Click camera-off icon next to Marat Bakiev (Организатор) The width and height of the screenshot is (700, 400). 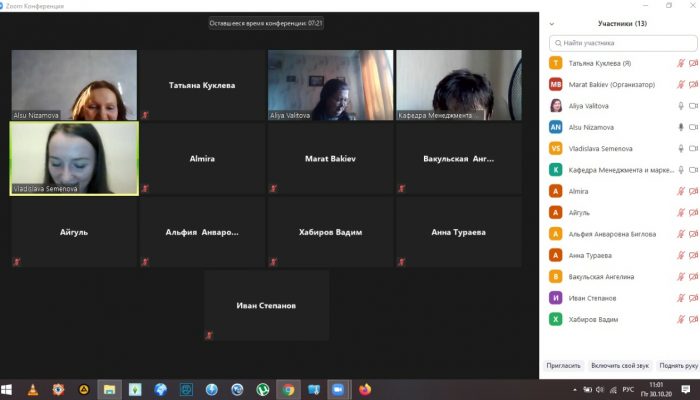click(693, 84)
